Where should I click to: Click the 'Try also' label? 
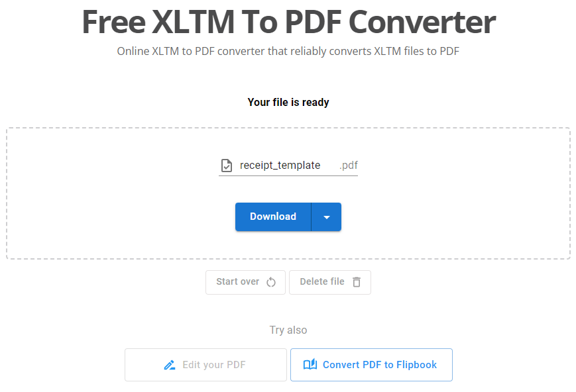[x=288, y=330]
